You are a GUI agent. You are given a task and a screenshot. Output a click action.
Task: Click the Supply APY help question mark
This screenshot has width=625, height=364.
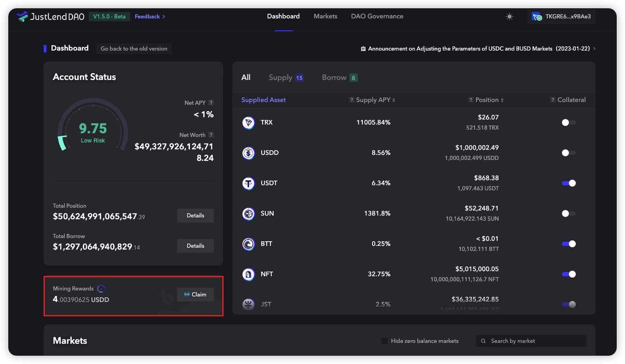pyautogui.click(x=352, y=100)
